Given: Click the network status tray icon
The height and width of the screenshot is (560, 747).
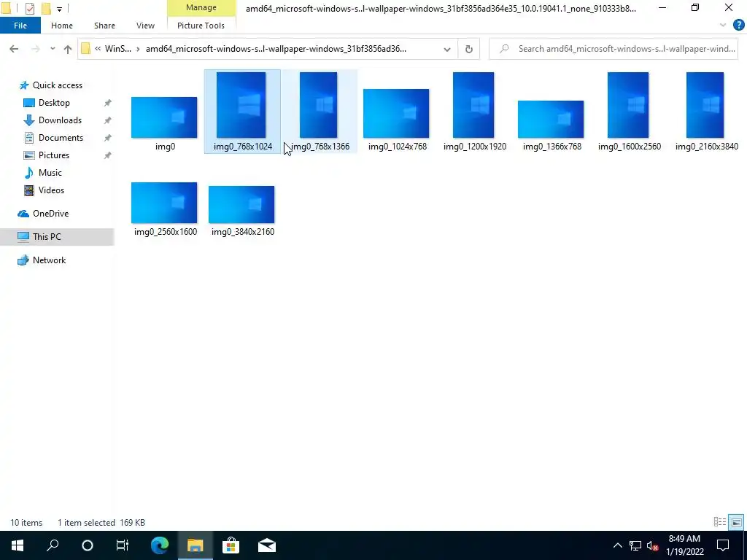Looking at the screenshot, I should coord(635,545).
